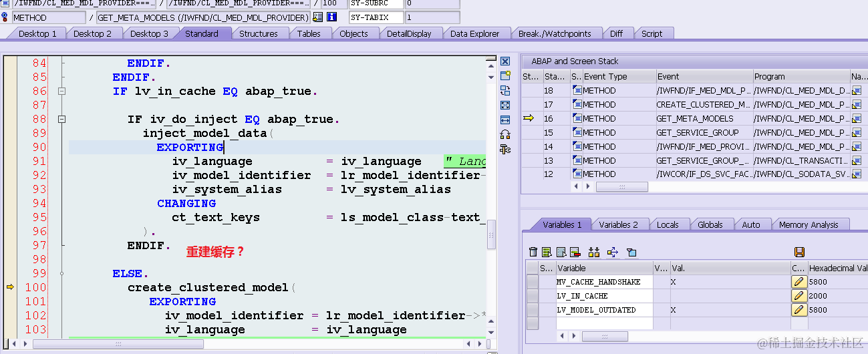Collapse the IF block at line 88
The image size is (868, 354).
pyautogui.click(x=62, y=120)
